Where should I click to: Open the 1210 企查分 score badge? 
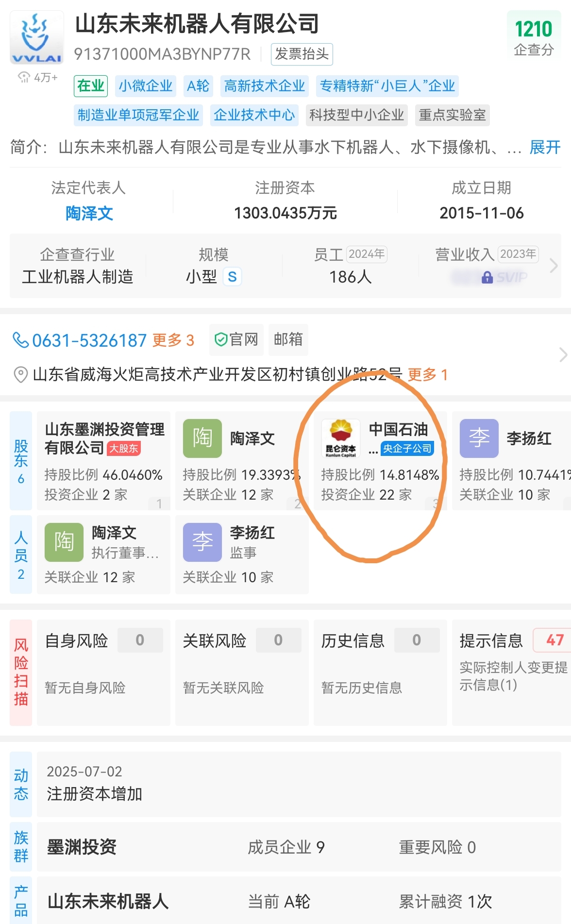click(x=534, y=37)
